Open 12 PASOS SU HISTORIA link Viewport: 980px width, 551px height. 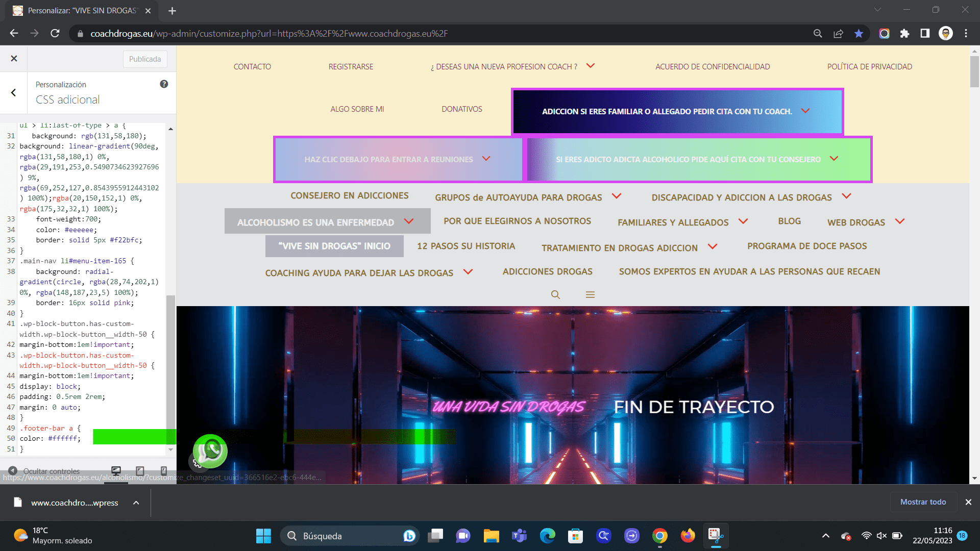pyautogui.click(x=466, y=246)
